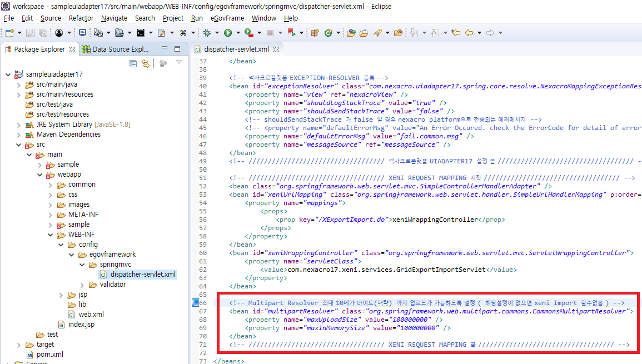Expand the validator folder
This screenshot has width=642, height=364.
pyautogui.click(x=82, y=285)
